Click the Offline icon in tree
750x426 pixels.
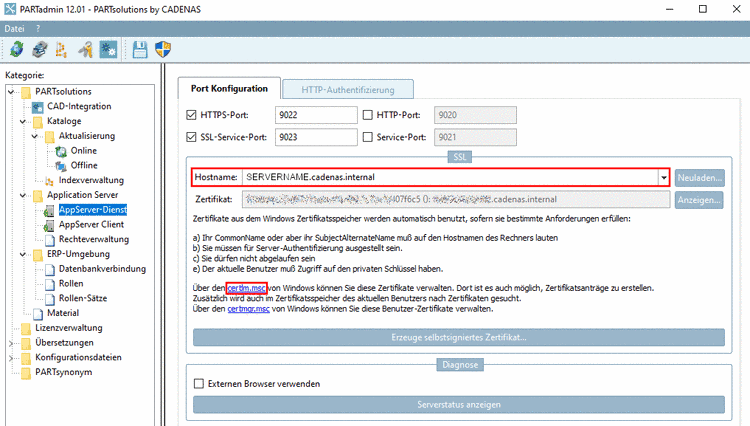pos(61,166)
